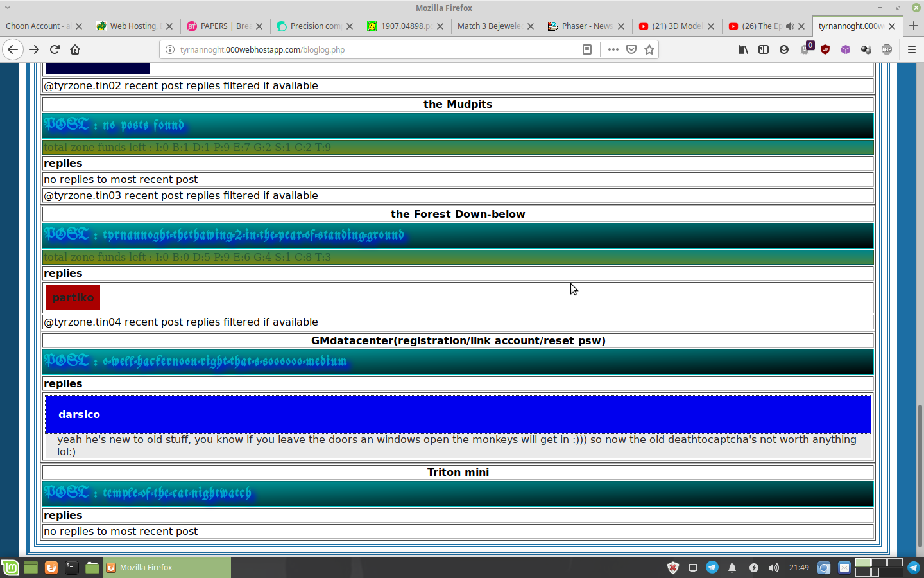The width and height of the screenshot is (924, 578).
Task: Go back to the previous page
Action: click(x=13, y=49)
